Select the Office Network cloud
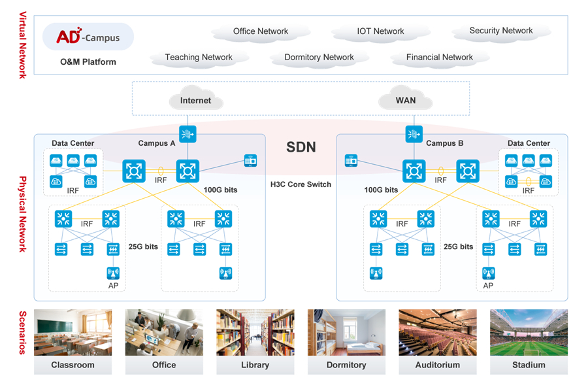Image resolution: width=588 pixels, height=391 pixels. tap(261, 32)
